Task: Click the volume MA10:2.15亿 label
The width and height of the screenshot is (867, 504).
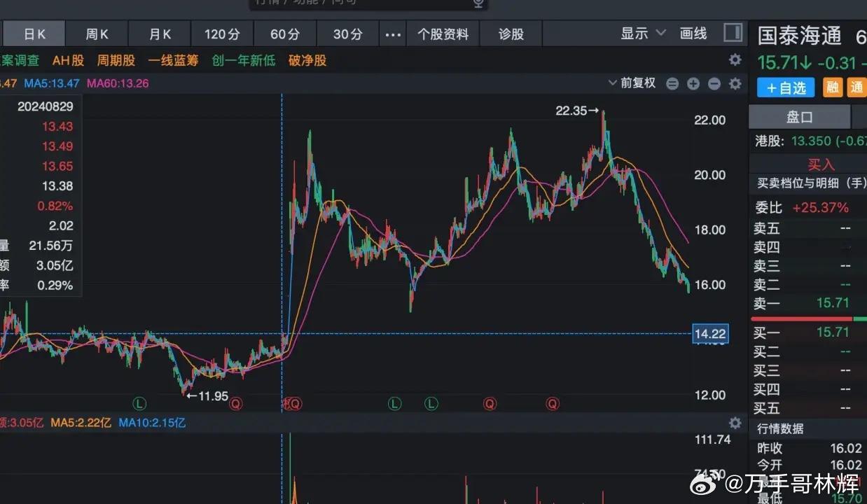Action: [x=152, y=423]
